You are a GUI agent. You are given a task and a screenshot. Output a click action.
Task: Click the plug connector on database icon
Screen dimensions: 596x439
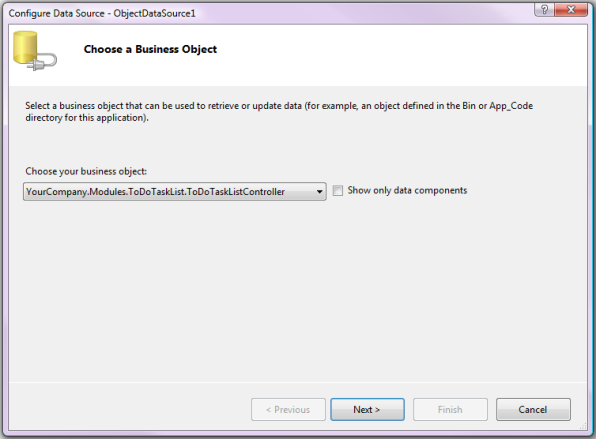click(42, 63)
